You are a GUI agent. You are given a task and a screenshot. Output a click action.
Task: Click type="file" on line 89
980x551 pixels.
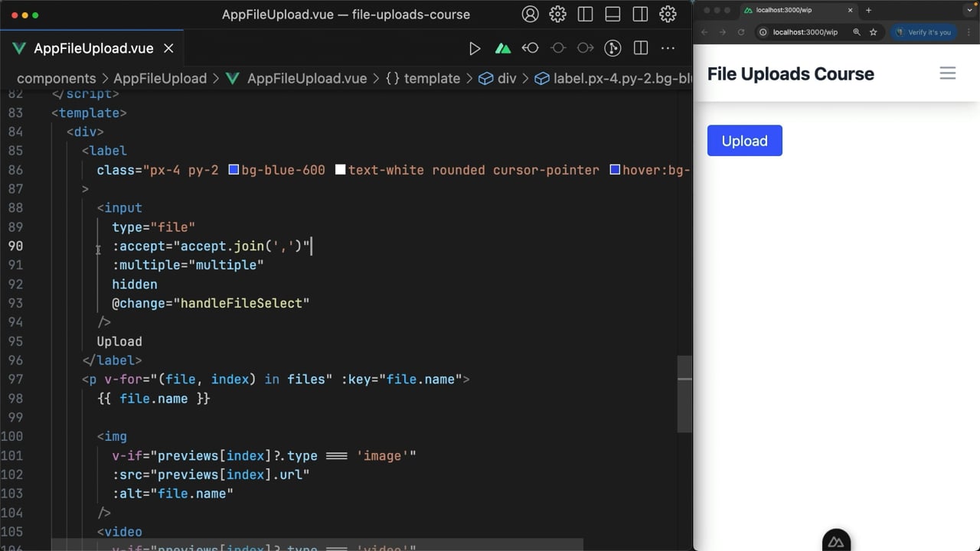point(153,227)
